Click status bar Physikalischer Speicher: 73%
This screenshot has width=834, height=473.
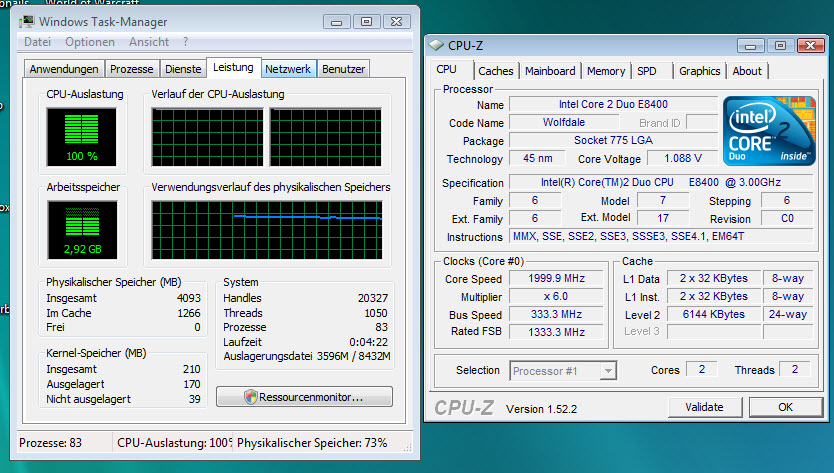312,443
